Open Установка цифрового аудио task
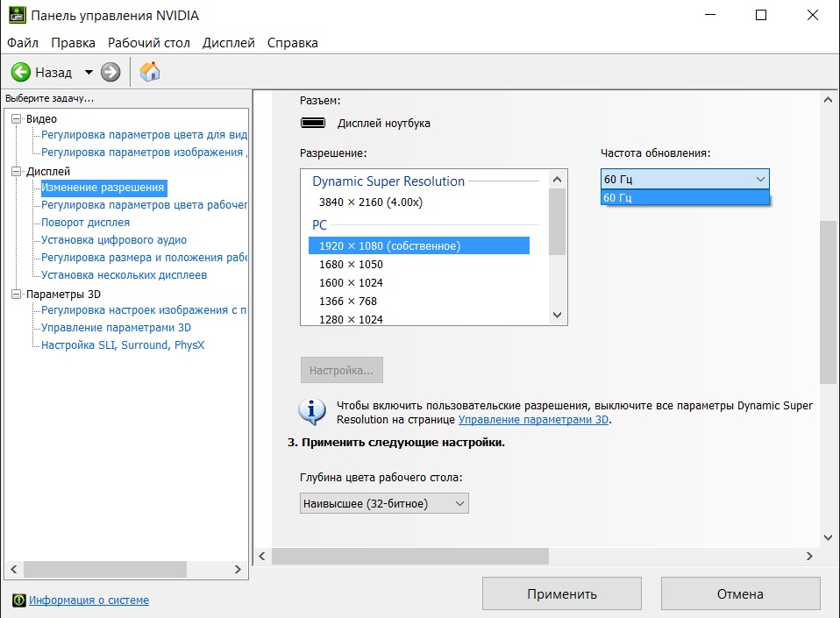Screen dimensions: 840x618 [114, 240]
